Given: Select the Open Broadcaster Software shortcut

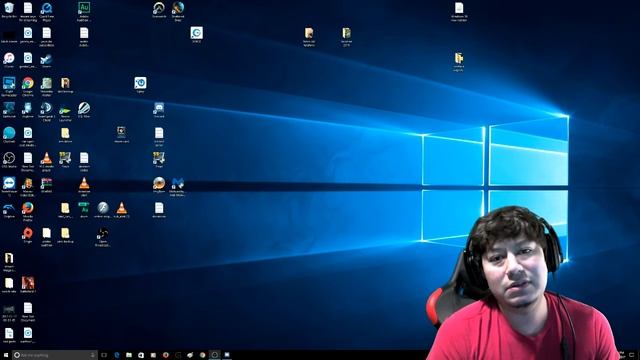Looking at the screenshot, I should (x=102, y=236).
